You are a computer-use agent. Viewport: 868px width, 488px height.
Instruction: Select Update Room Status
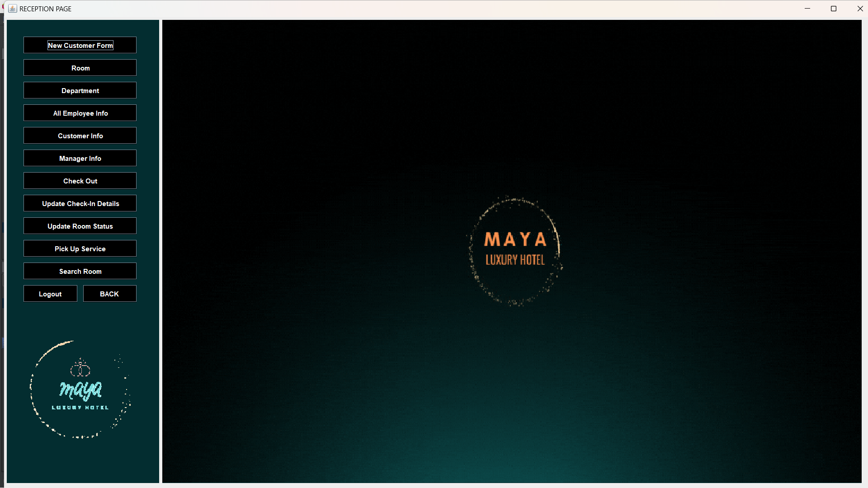point(80,226)
